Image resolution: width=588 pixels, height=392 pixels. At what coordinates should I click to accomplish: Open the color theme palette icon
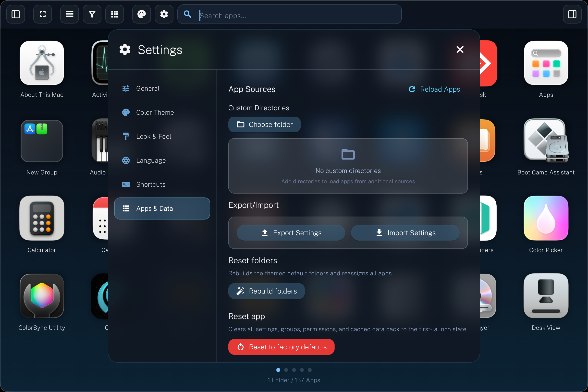coord(141,14)
